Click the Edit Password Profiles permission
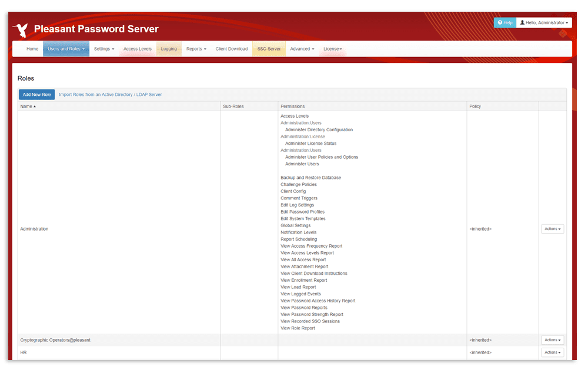 coord(302,212)
